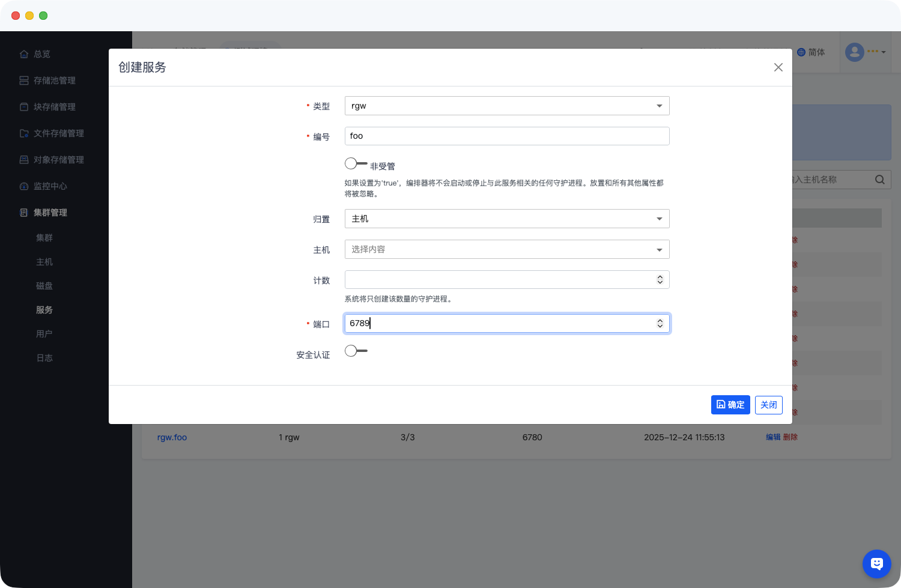Click the storage pool management icon
The width and height of the screenshot is (901, 588).
[x=24, y=80]
